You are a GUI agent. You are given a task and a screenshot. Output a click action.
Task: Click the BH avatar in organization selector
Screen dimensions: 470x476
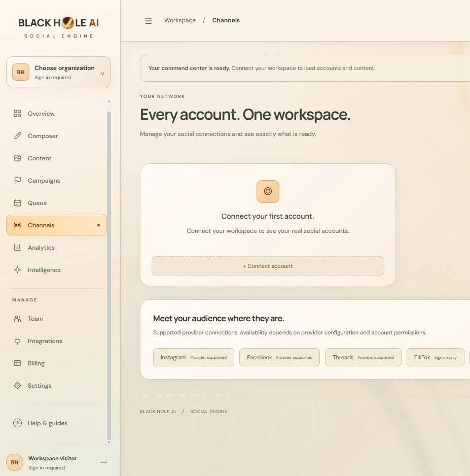click(x=21, y=72)
